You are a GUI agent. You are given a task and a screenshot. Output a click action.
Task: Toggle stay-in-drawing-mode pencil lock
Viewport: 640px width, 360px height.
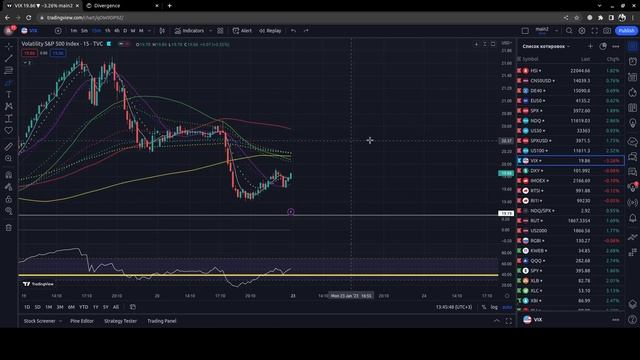click(9, 187)
